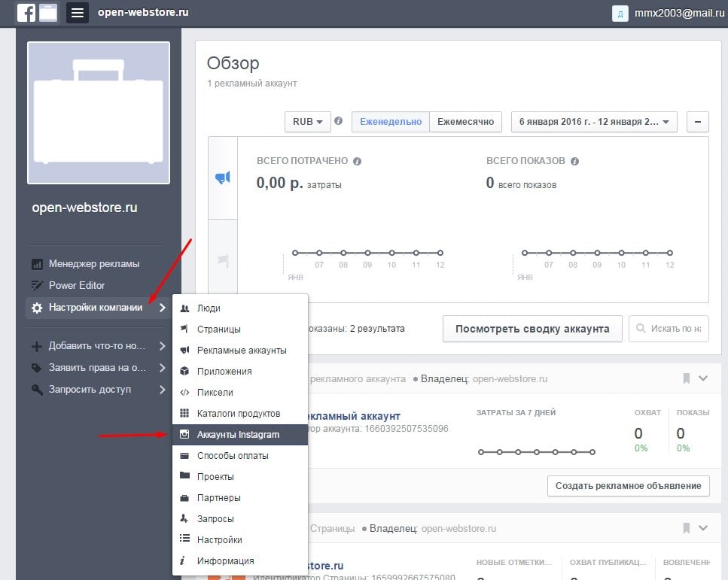Click the briefcase profile picture
This screenshot has height=580, width=728.
click(99, 113)
